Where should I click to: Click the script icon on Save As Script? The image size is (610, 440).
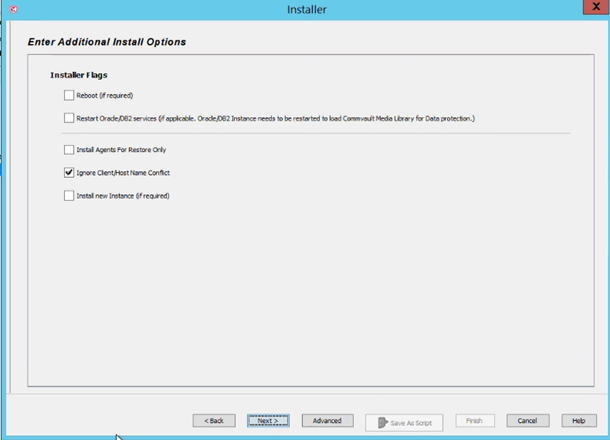click(382, 422)
